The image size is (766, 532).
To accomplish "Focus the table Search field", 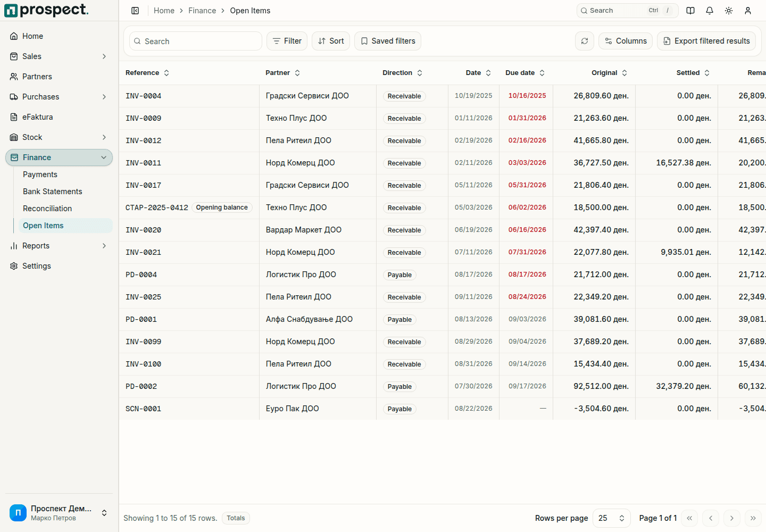I will [x=196, y=41].
